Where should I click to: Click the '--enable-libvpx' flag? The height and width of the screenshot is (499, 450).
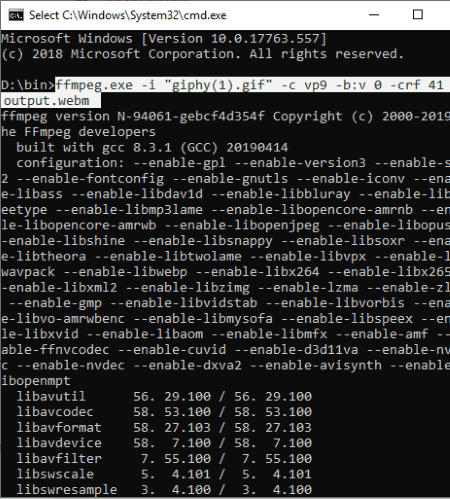pos(308,257)
